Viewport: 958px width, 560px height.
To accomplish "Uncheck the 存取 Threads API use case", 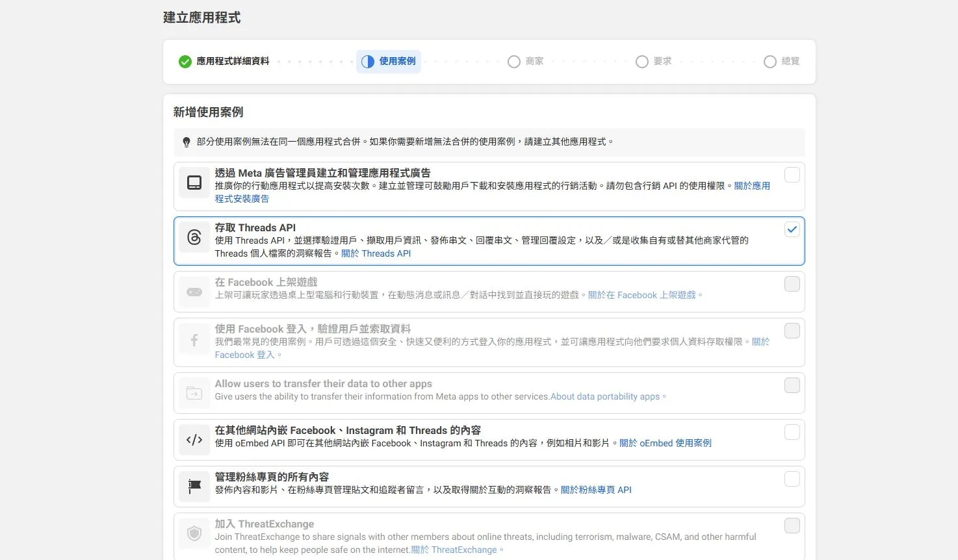I will click(792, 229).
